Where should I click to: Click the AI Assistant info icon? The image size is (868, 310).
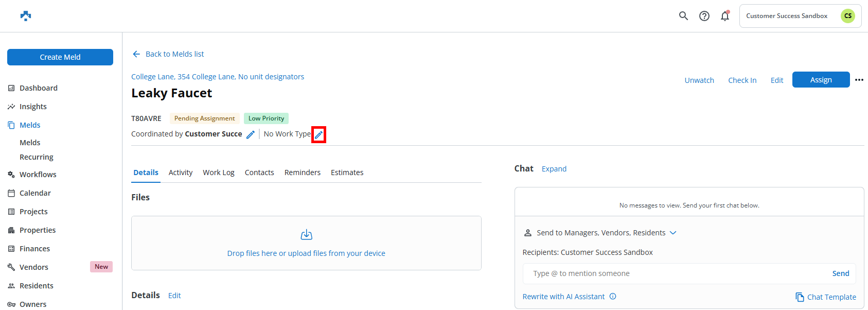pos(613,297)
